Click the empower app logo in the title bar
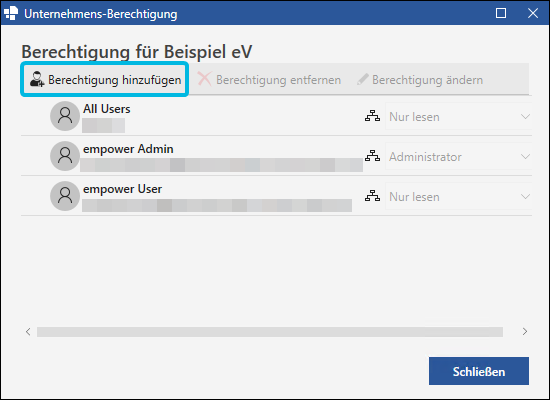 (11, 13)
